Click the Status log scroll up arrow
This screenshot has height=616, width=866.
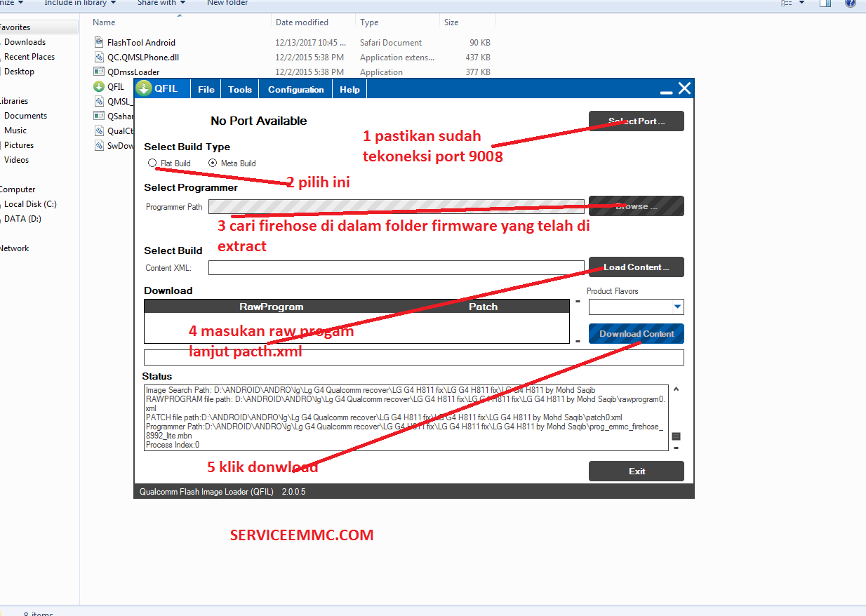point(676,389)
